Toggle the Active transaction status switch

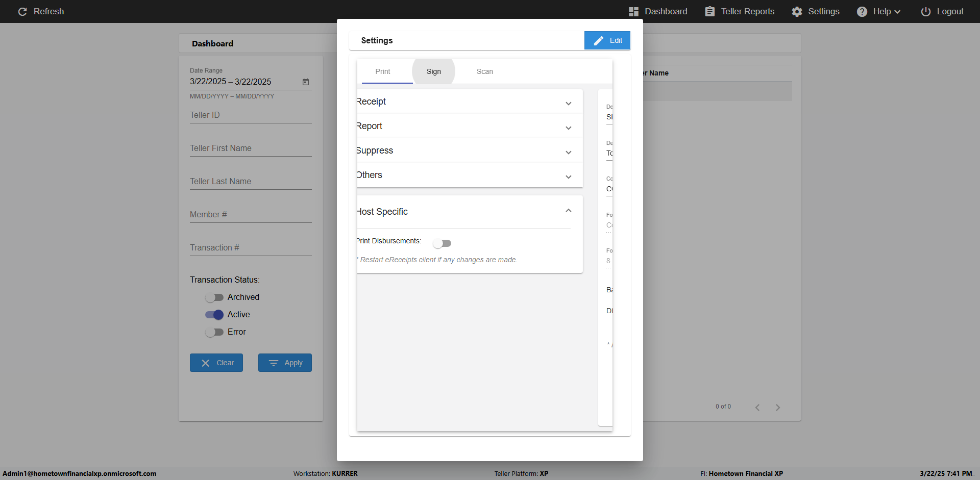tap(214, 314)
